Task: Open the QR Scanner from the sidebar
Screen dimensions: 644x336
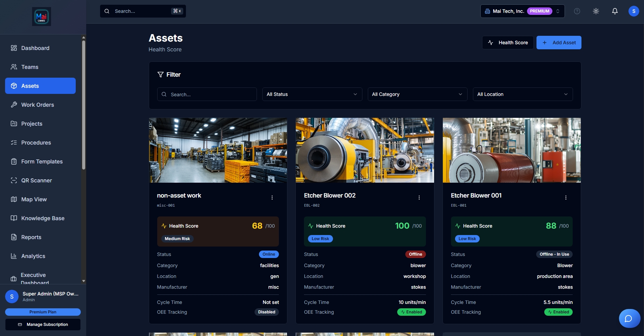Action: (36, 180)
